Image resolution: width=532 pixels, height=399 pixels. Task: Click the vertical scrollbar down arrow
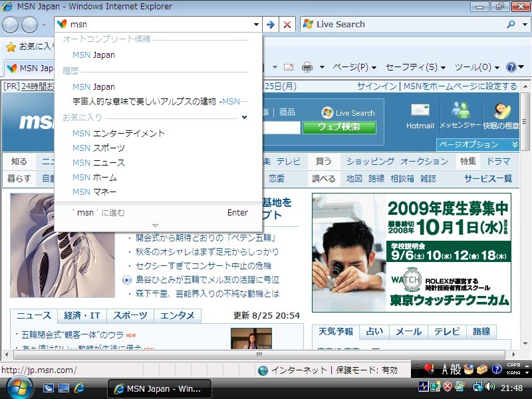(x=525, y=344)
